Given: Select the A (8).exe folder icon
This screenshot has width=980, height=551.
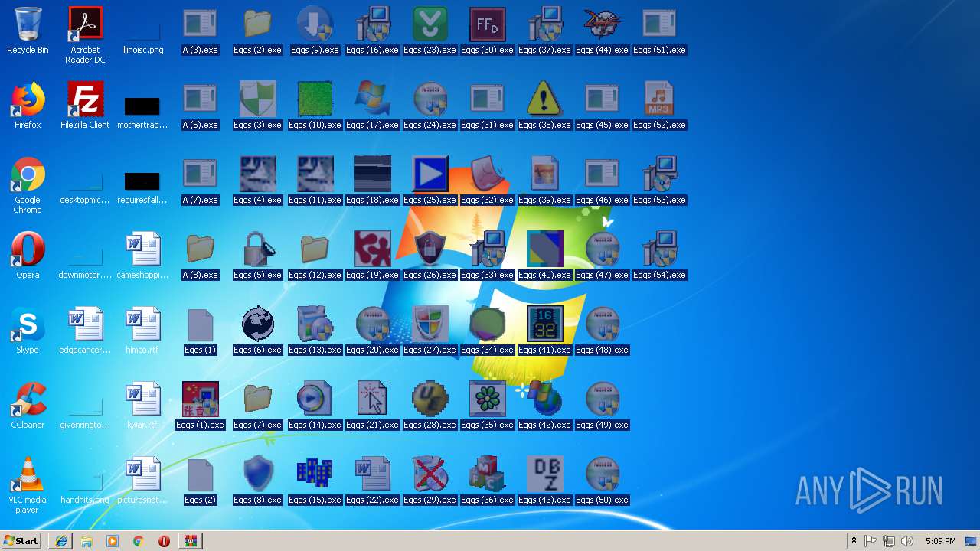Looking at the screenshot, I should pyautogui.click(x=200, y=249).
